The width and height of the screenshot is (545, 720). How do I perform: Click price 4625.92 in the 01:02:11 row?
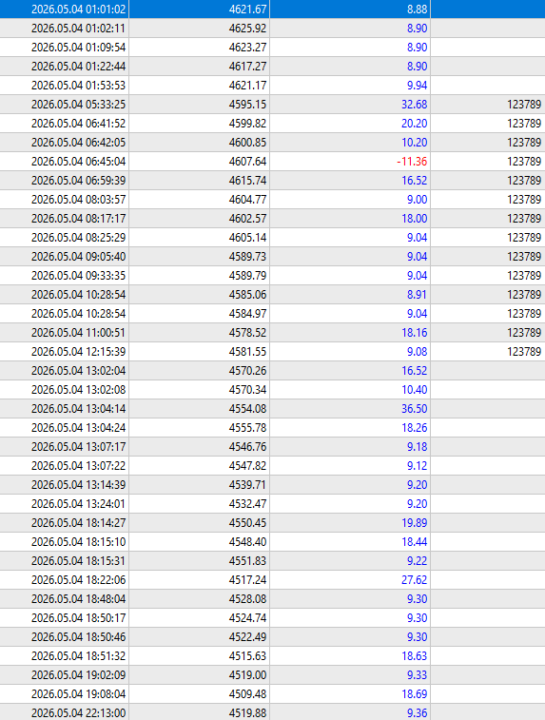(x=247, y=28)
